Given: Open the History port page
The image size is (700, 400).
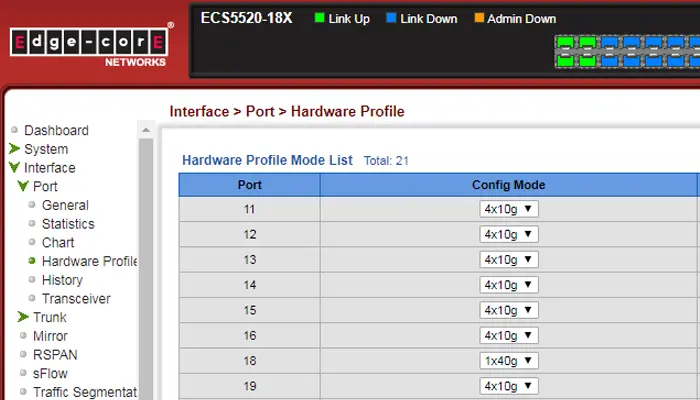Looking at the screenshot, I should point(62,280).
